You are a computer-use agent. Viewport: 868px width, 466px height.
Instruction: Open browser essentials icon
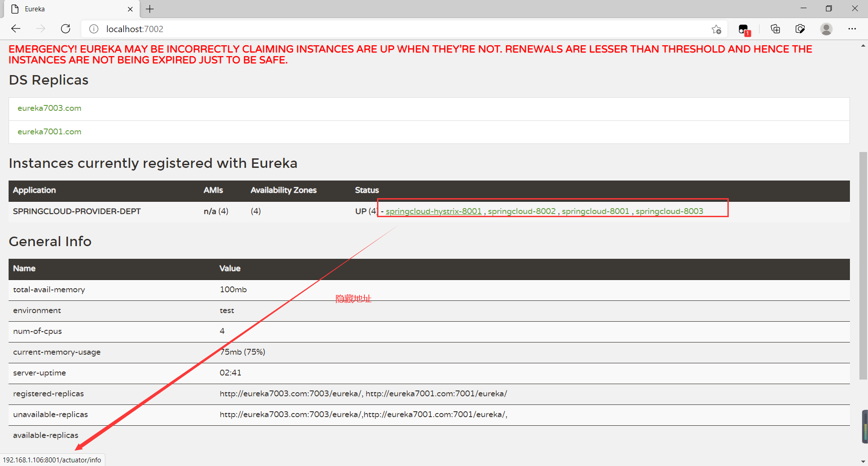point(800,29)
